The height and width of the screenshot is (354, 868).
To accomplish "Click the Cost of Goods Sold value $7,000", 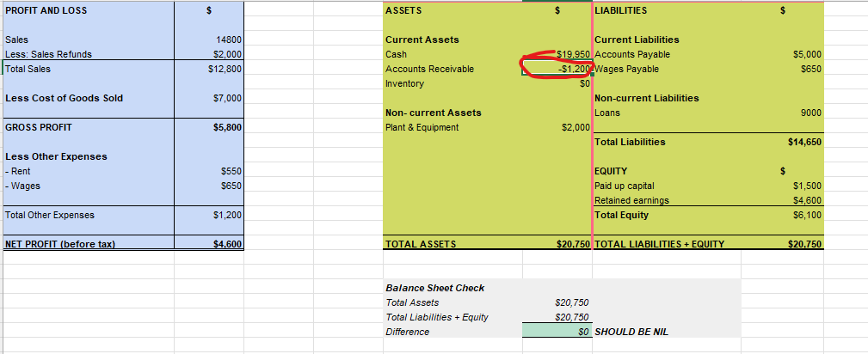I will pyautogui.click(x=227, y=99).
